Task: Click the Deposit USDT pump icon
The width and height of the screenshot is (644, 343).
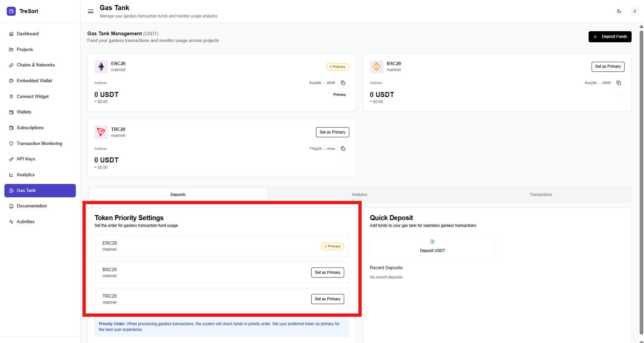Action: coord(432,242)
